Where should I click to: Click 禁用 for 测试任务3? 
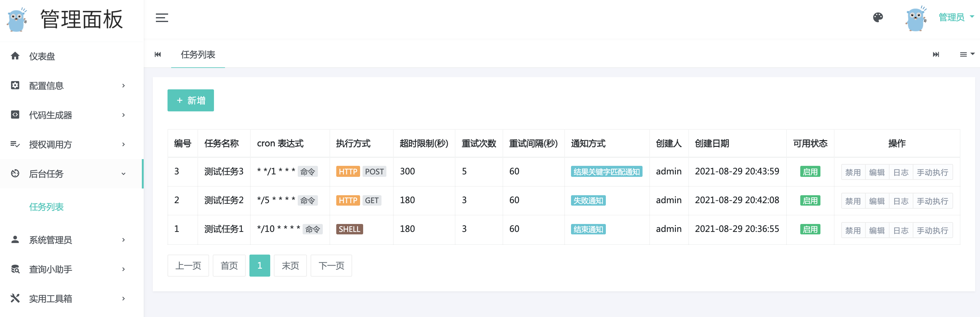[x=853, y=172]
